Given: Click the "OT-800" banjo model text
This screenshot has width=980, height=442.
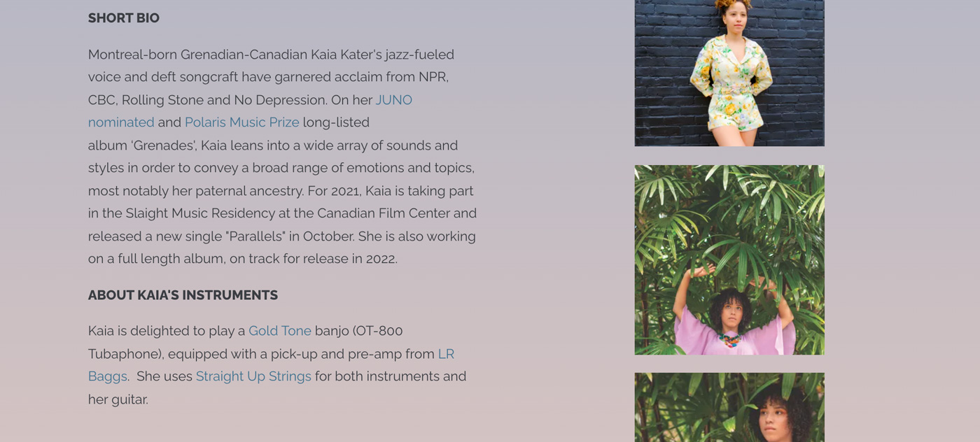Looking at the screenshot, I should pos(379,331).
